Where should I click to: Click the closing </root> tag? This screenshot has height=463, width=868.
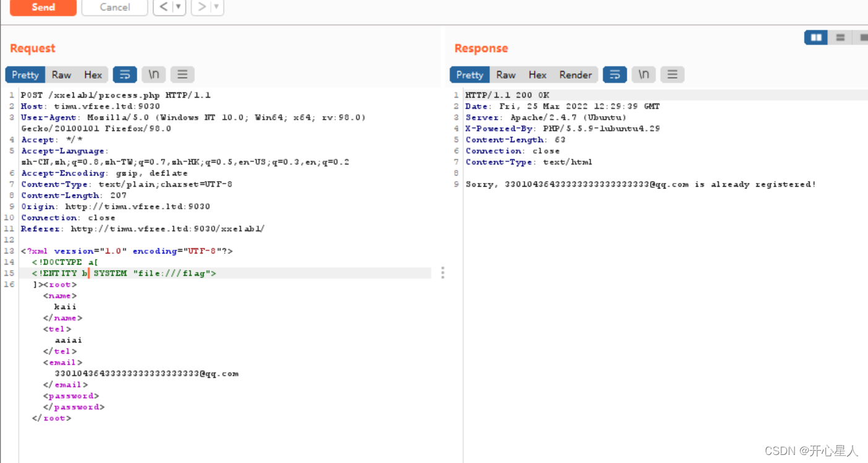click(x=51, y=418)
